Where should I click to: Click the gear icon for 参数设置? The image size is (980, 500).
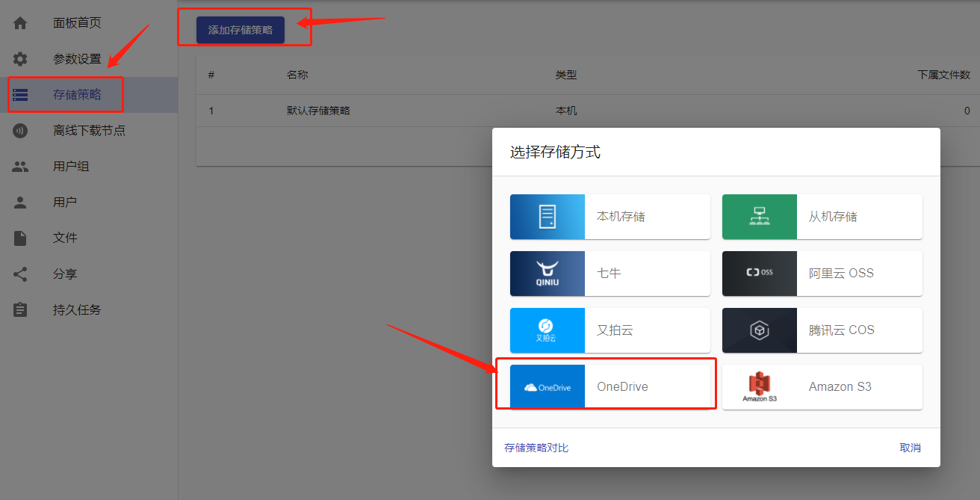pyautogui.click(x=20, y=59)
